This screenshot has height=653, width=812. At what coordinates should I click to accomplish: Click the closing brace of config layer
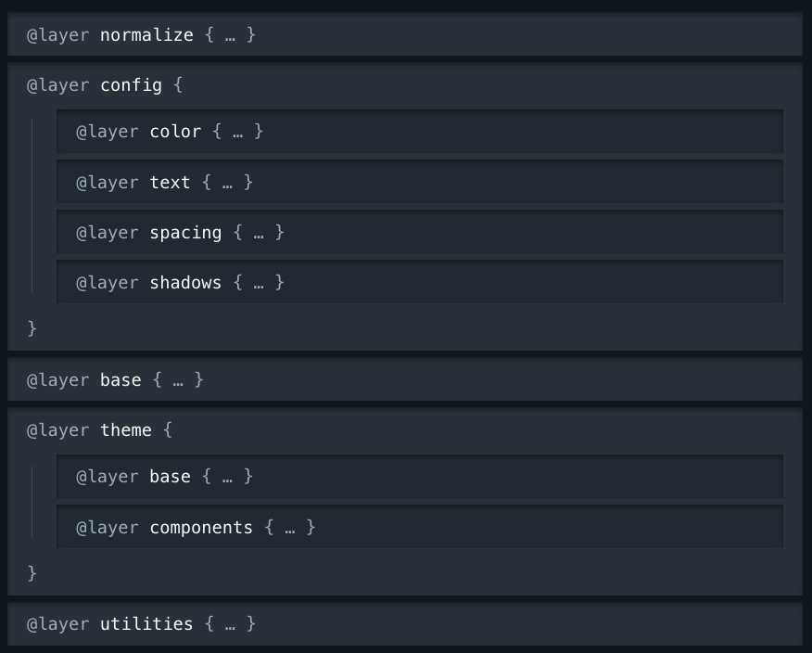32,328
